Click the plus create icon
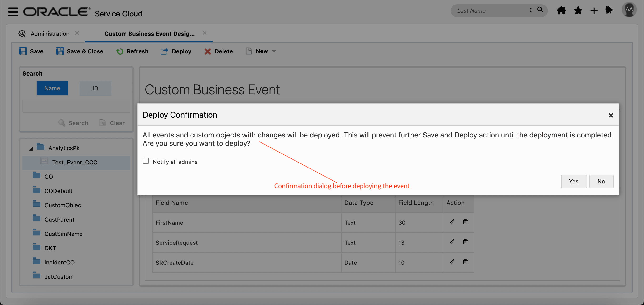The height and width of the screenshot is (305, 644). pos(594,11)
